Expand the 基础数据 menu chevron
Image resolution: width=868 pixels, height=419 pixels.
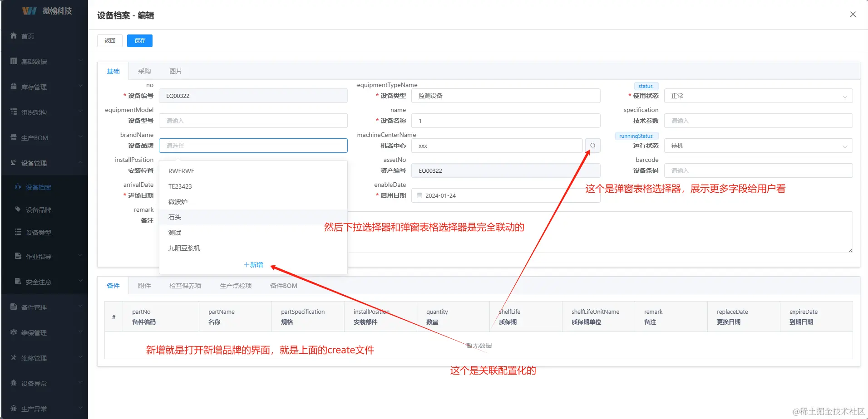[80, 60]
